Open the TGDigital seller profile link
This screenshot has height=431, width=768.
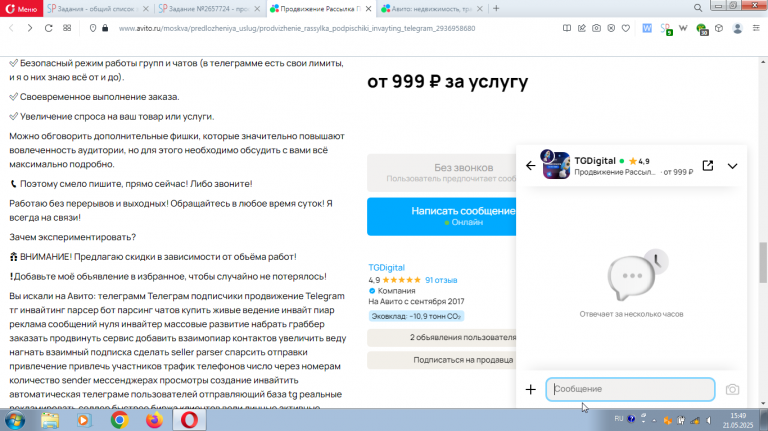click(386, 267)
